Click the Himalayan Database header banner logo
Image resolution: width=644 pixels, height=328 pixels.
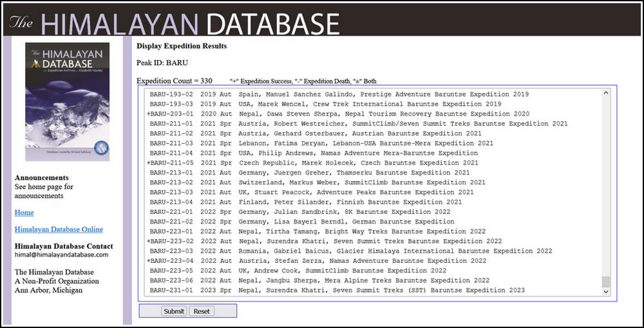[174, 23]
